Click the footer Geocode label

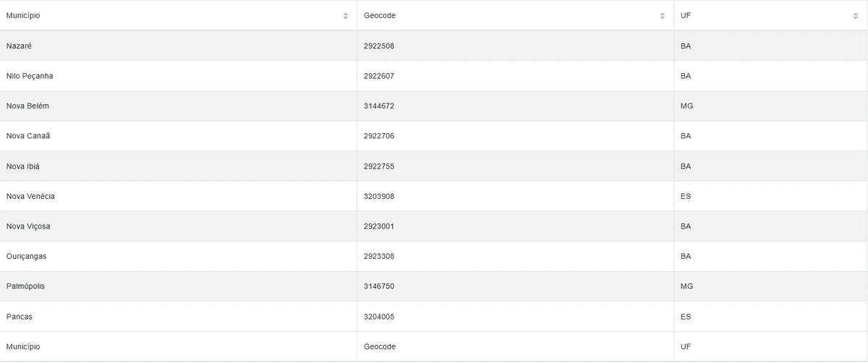[380, 347]
